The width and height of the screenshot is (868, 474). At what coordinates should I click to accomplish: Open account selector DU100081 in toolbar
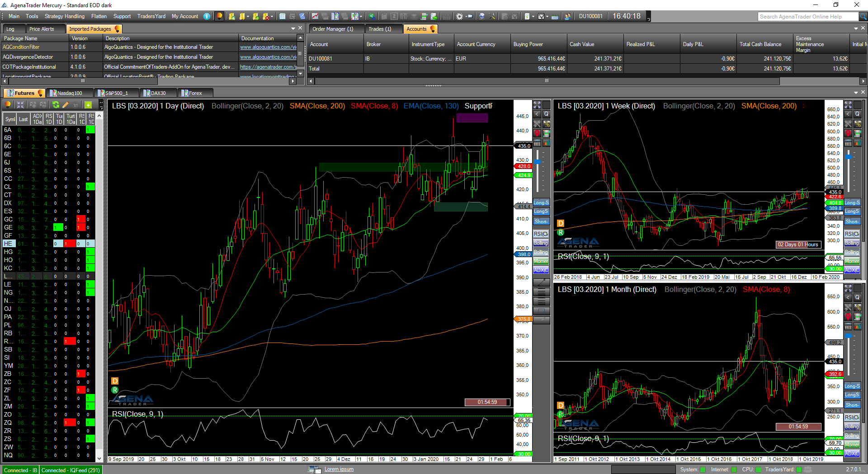tap(590, 16)
